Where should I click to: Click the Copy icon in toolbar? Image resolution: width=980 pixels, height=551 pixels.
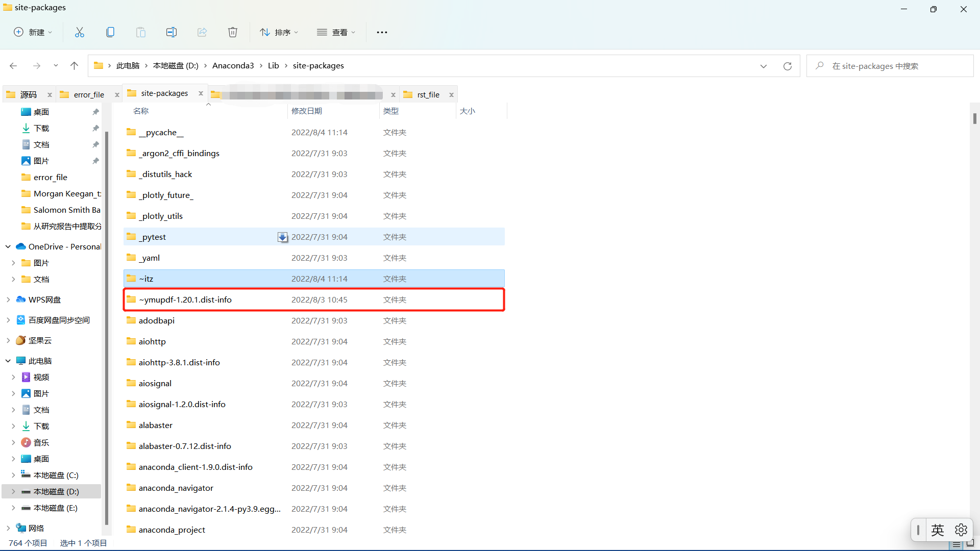tap(110, 32)
